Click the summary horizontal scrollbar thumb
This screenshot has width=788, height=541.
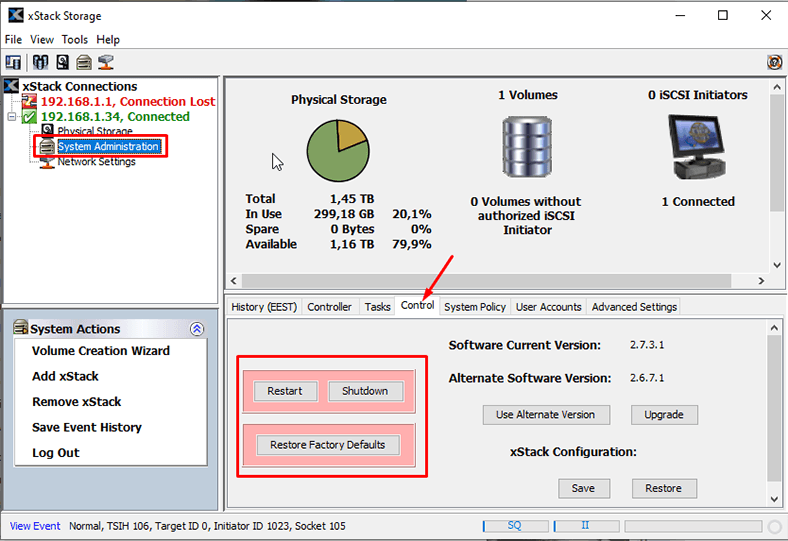pos(486,281)
